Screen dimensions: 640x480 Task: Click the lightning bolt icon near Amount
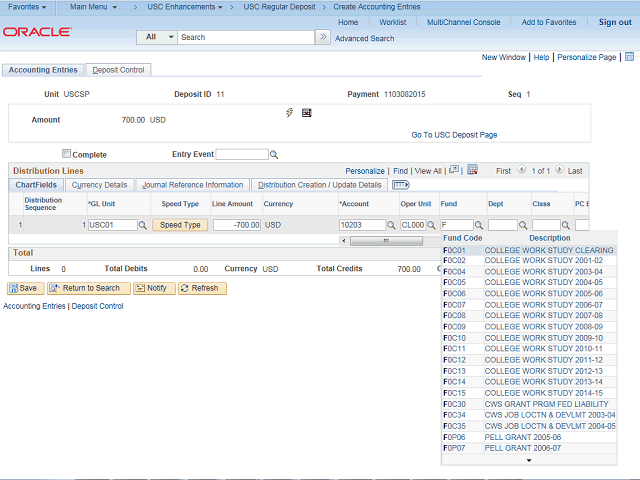[x=290, y=113]
